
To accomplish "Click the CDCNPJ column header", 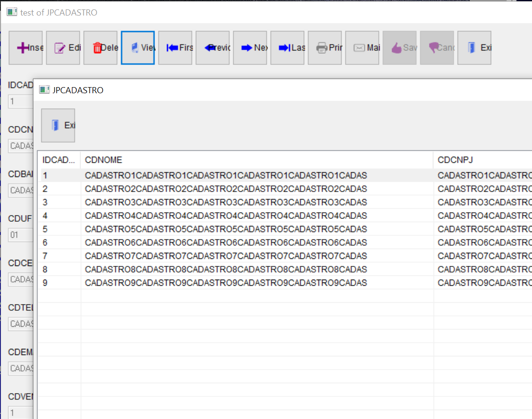I will coord(482,160).
